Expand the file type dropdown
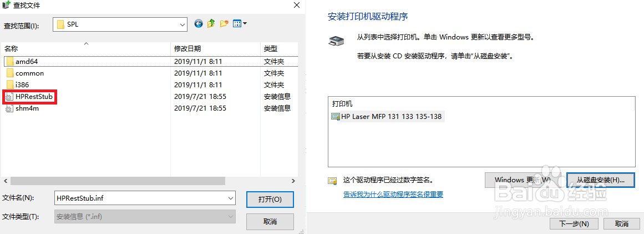 [x=230, y=217]
